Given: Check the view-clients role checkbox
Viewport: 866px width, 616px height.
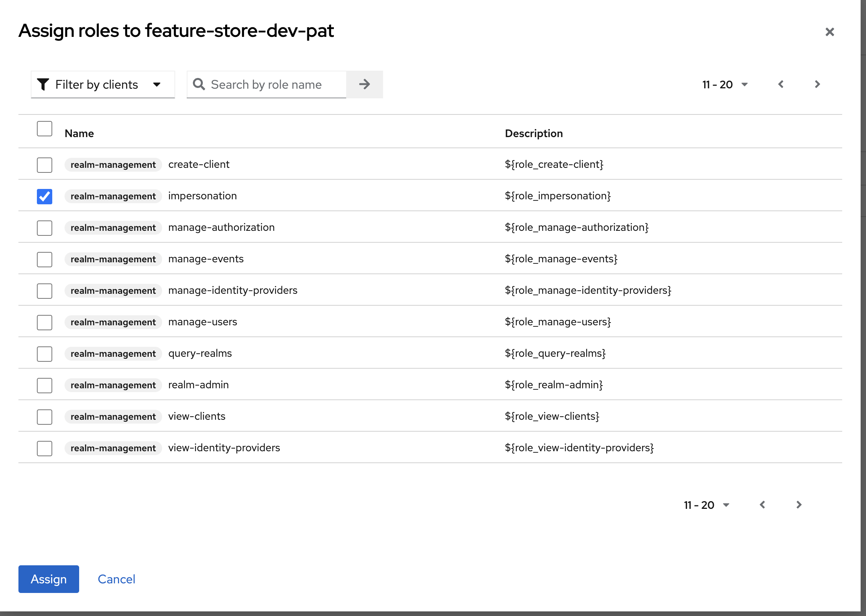Looking at the screenshot, I should tap(45, 417).
